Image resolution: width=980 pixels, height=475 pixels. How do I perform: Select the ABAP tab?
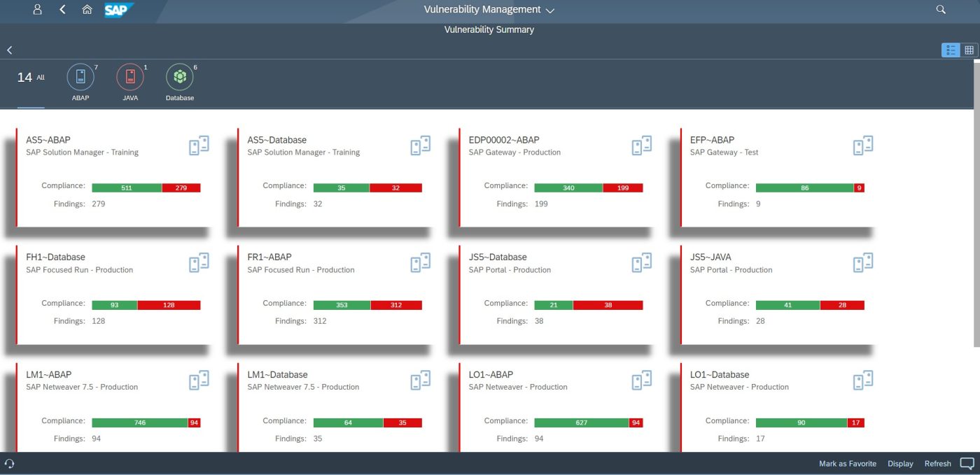(80, 78)
